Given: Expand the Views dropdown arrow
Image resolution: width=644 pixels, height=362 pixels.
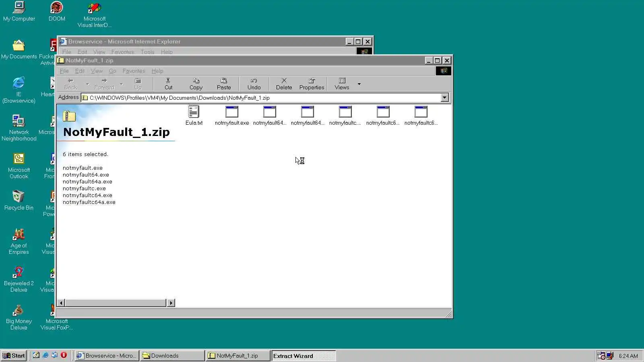Looking at the screenshot, I should click(x=359, y=84).
